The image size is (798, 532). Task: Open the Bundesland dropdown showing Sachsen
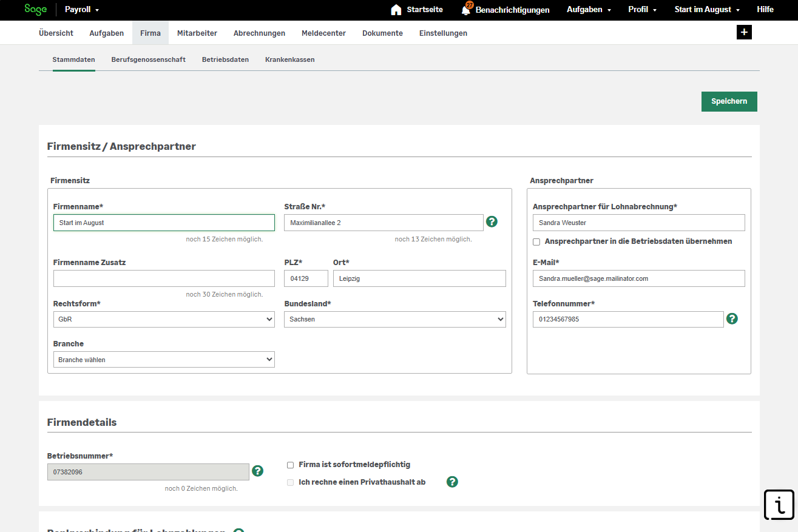395,319
